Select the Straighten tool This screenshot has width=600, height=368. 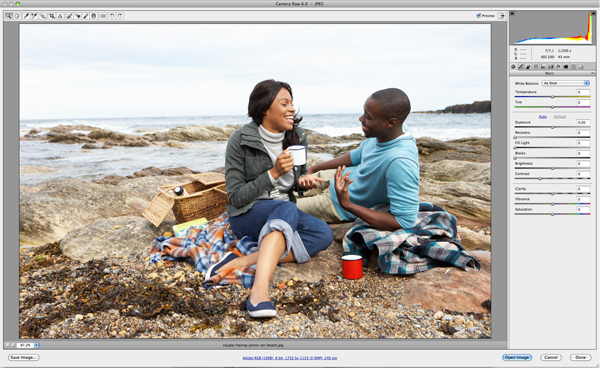coord(60,16)
